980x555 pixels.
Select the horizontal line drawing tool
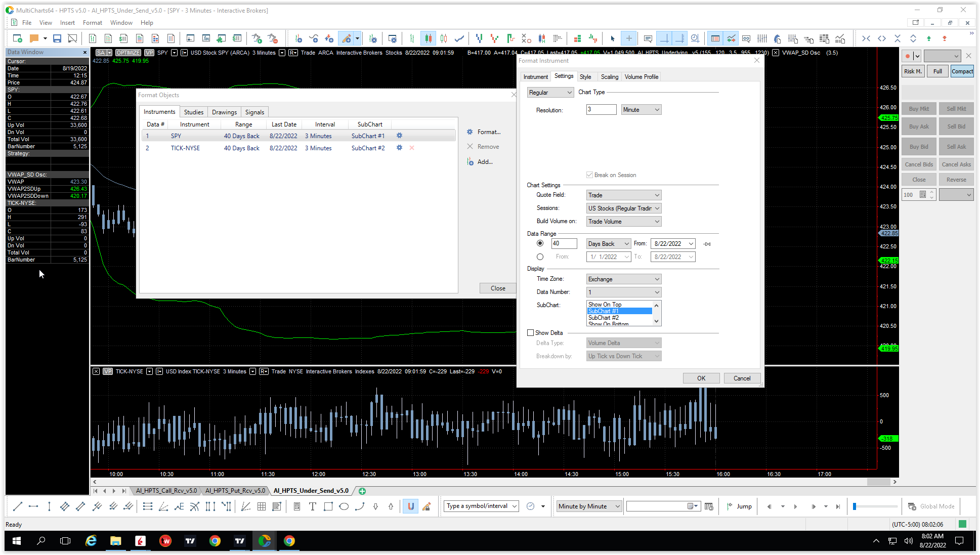pos(33,506)
